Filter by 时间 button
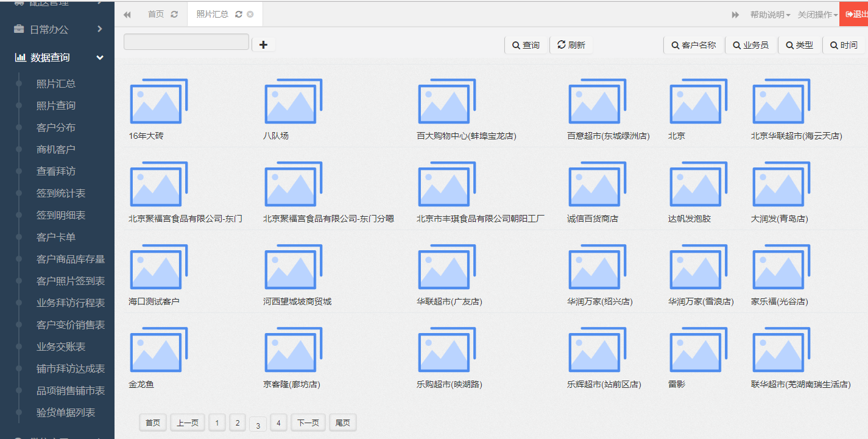This screenshot has width=868, height=439. click(x=844, y=45)
